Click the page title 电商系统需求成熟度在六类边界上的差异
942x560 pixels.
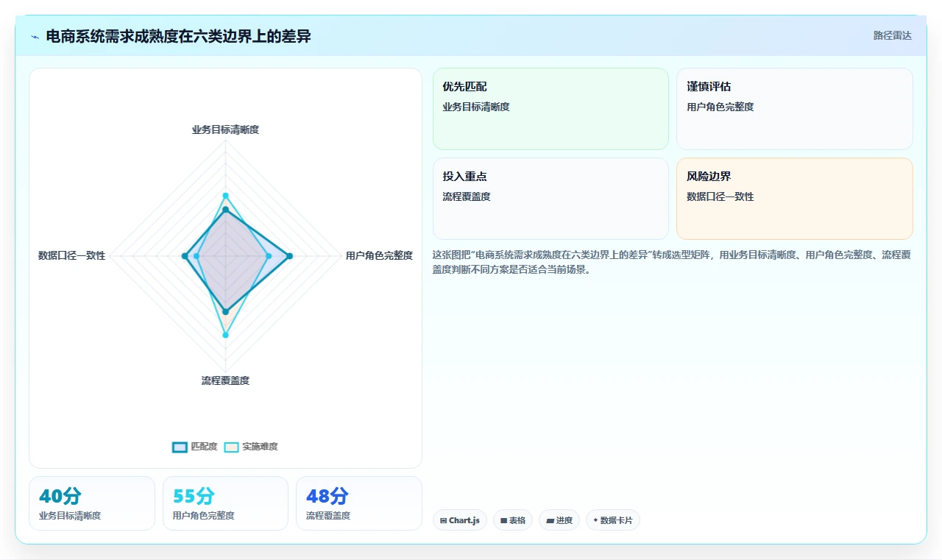click(x=178, y=36)
